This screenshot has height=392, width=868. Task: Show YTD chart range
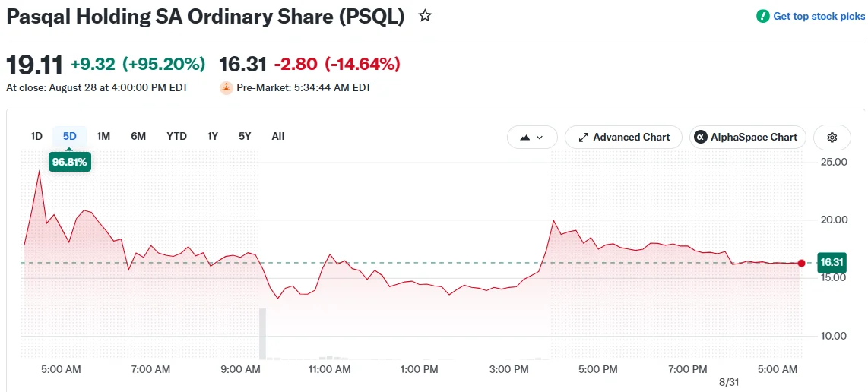point(176,136)
